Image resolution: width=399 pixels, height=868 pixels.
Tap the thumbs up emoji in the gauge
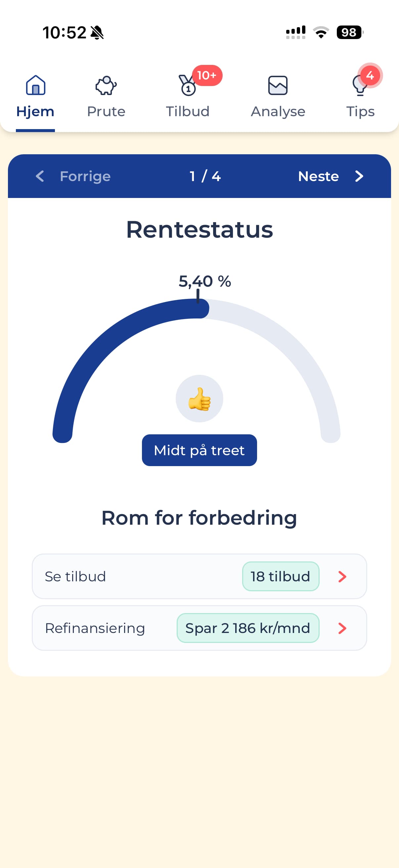(x=199, y=399)
